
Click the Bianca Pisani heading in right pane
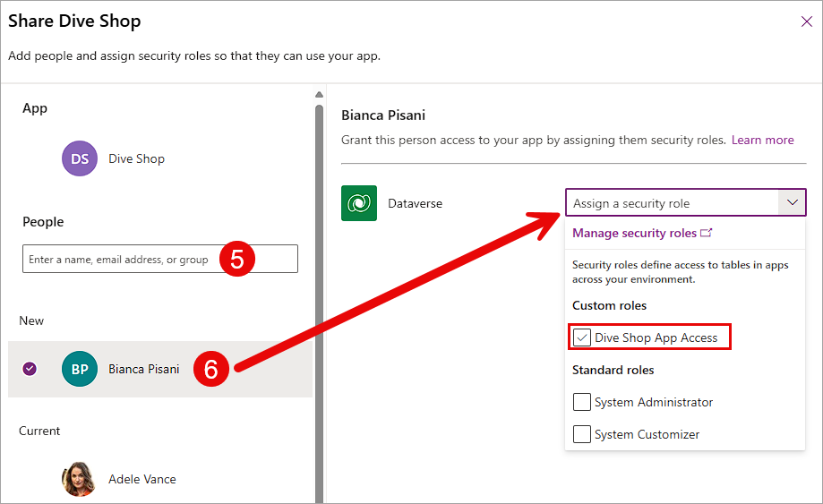(x=383, y=115)
